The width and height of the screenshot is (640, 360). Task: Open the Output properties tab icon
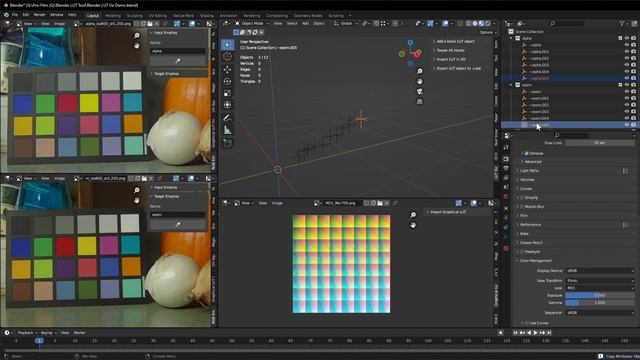(506, 169)
